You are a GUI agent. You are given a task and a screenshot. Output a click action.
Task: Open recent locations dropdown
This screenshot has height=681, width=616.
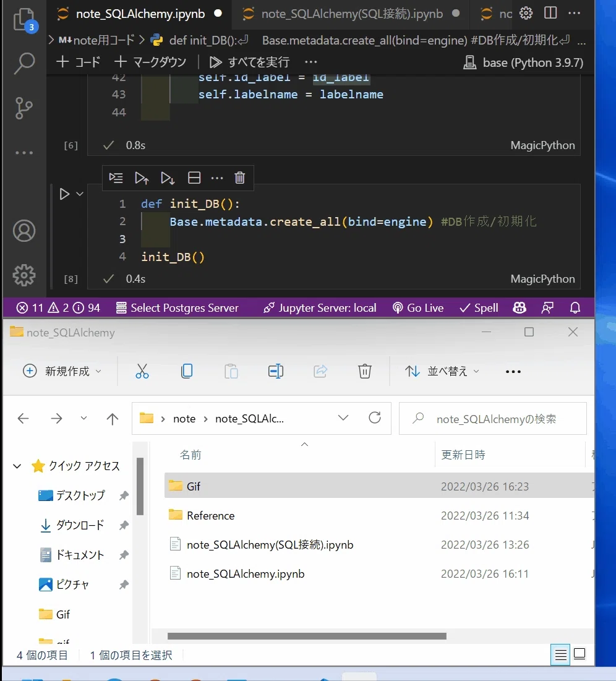point(84,418)
